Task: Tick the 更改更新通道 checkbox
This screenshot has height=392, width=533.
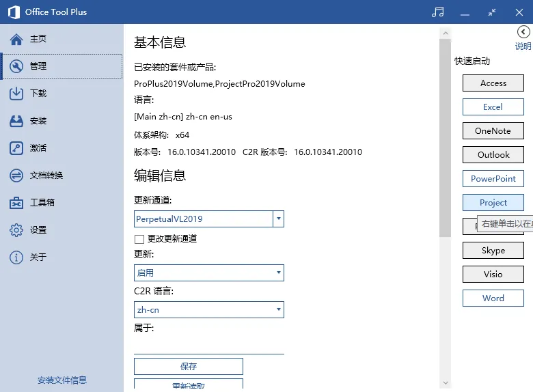Action: 139,239
